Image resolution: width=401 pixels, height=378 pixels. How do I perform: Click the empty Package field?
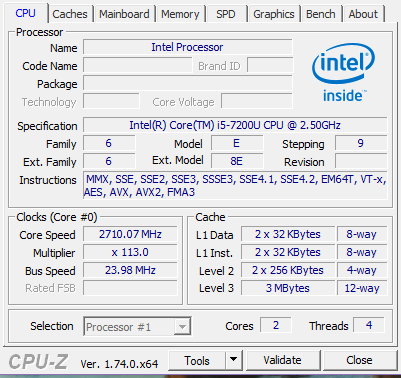click(x=187, y=83)
